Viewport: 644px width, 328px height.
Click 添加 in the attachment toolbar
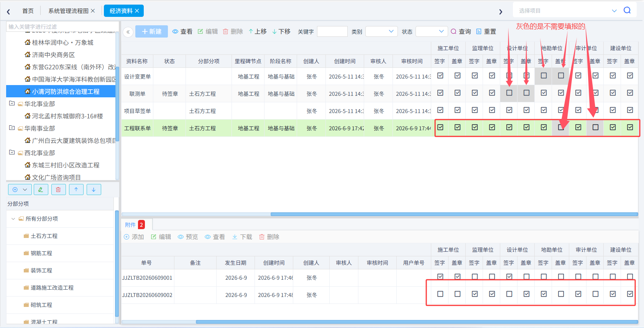(134, 237)
